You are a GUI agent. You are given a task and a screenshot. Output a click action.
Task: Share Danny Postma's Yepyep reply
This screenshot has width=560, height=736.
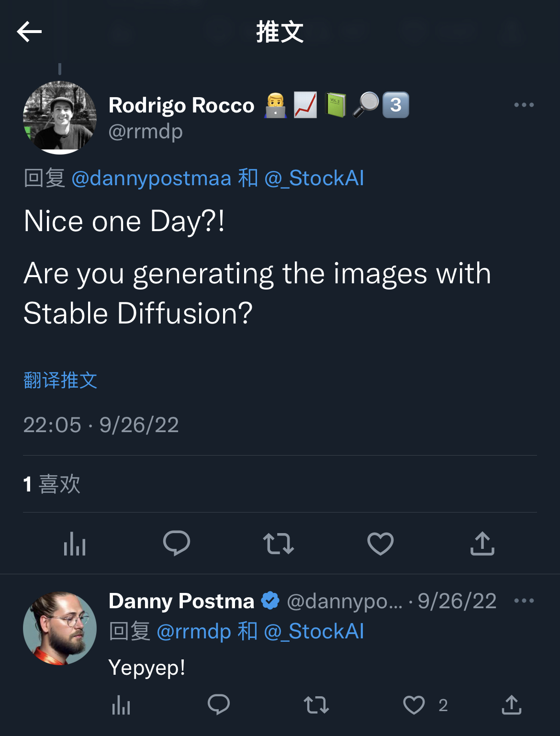(x=512, y=705)
